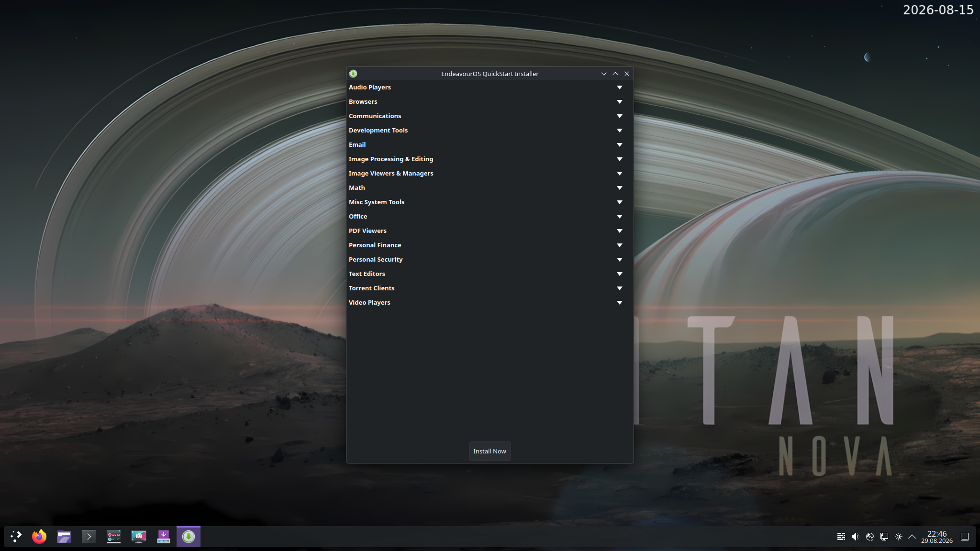Click the "Torrent Clients" label
Image resolution: width=980 pixels, height=551 pixels.
click(372, 288)
